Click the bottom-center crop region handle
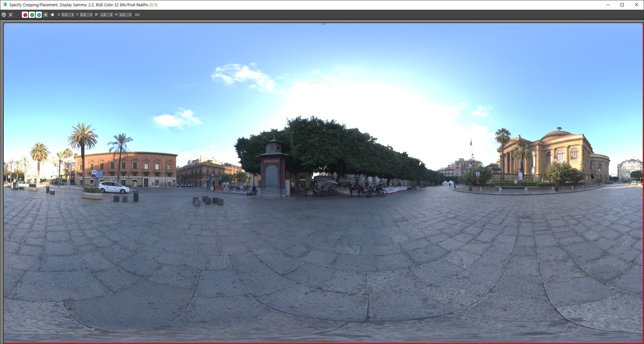Viewport: 644px width, 344px height. coord(323,342)
